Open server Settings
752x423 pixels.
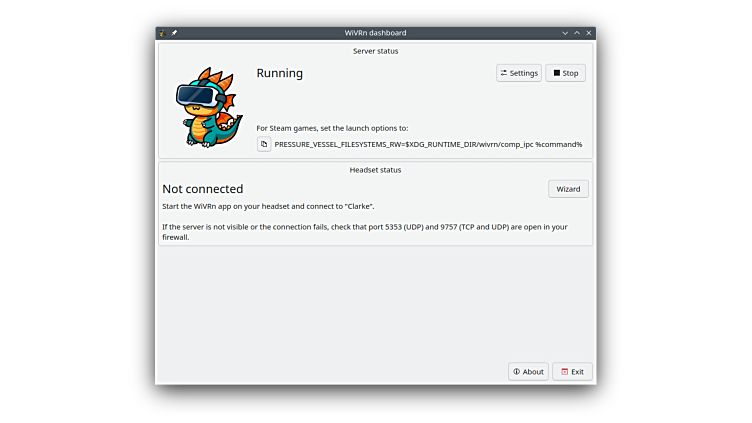(518, 73)
